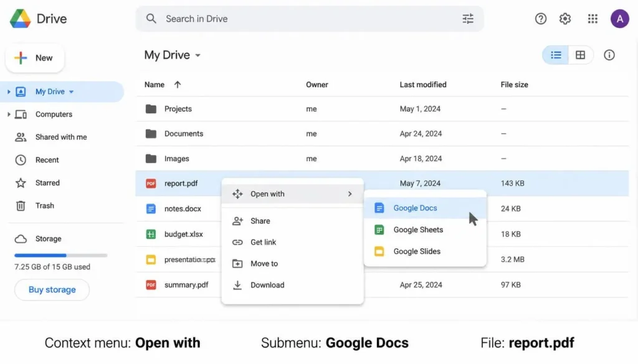Open My Drive sidebar dropdown caret

[x=71, y=92]
